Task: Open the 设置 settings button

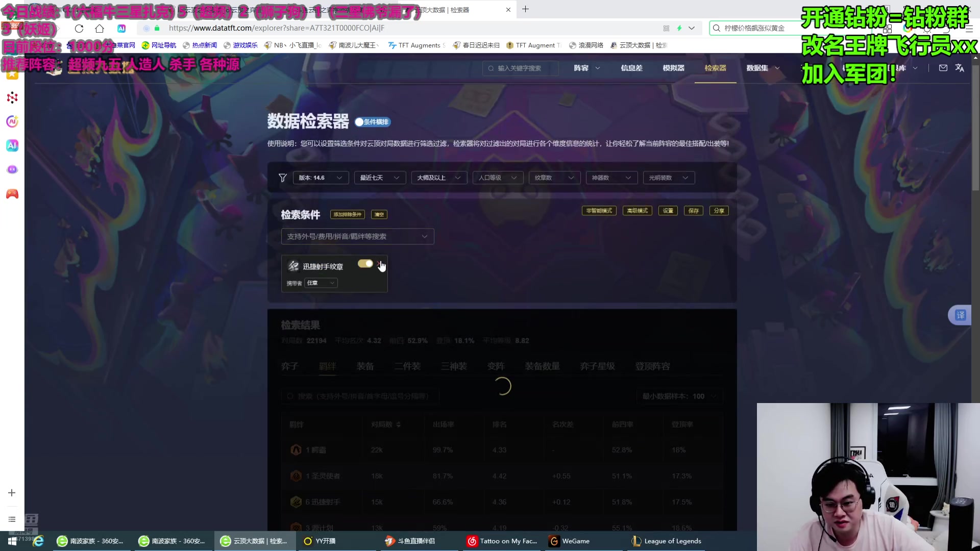Action: point(668,211)
